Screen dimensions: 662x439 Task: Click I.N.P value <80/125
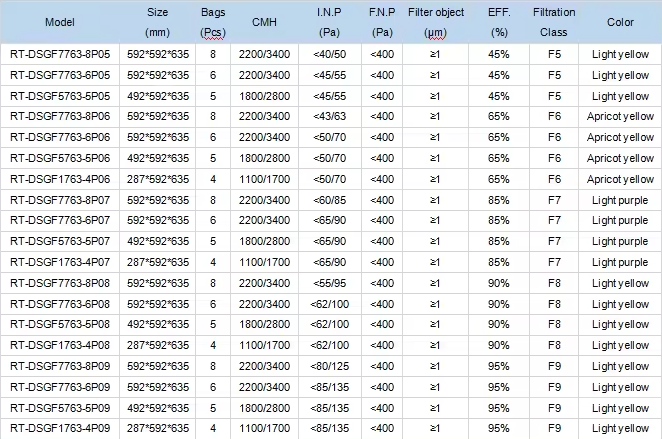[x=329, y=366]
